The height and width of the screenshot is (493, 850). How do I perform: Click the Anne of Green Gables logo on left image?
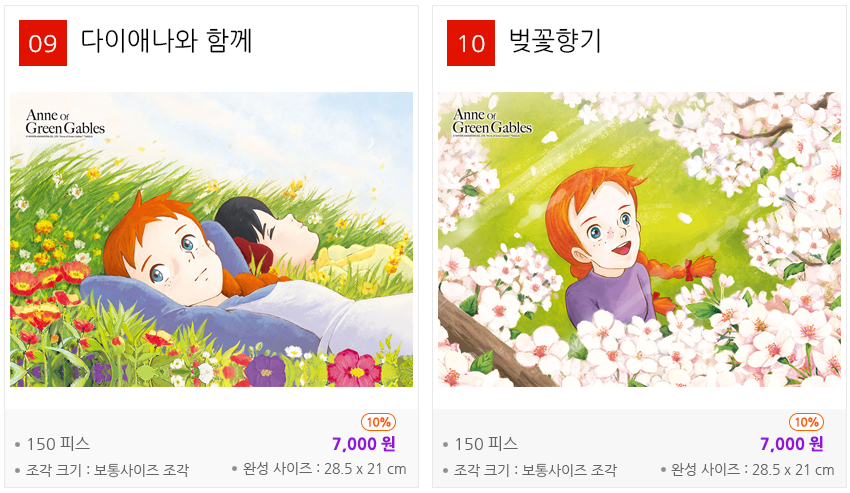[65, 123]
